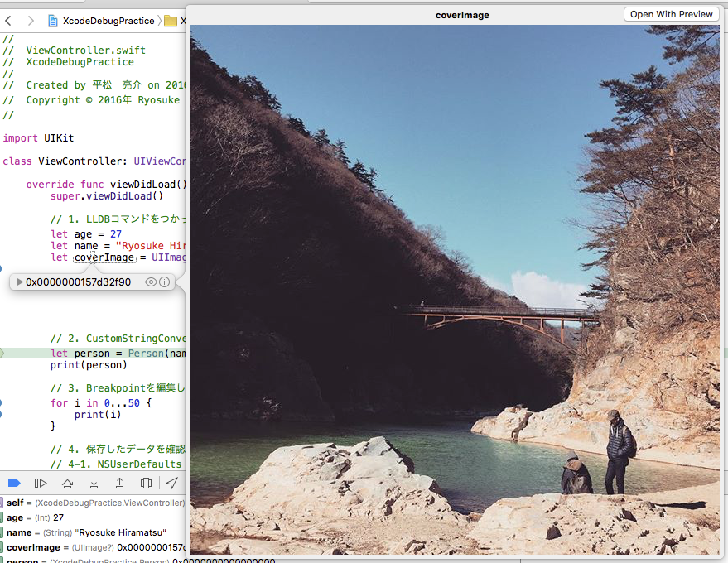Continue program execution

pos(41,484)
